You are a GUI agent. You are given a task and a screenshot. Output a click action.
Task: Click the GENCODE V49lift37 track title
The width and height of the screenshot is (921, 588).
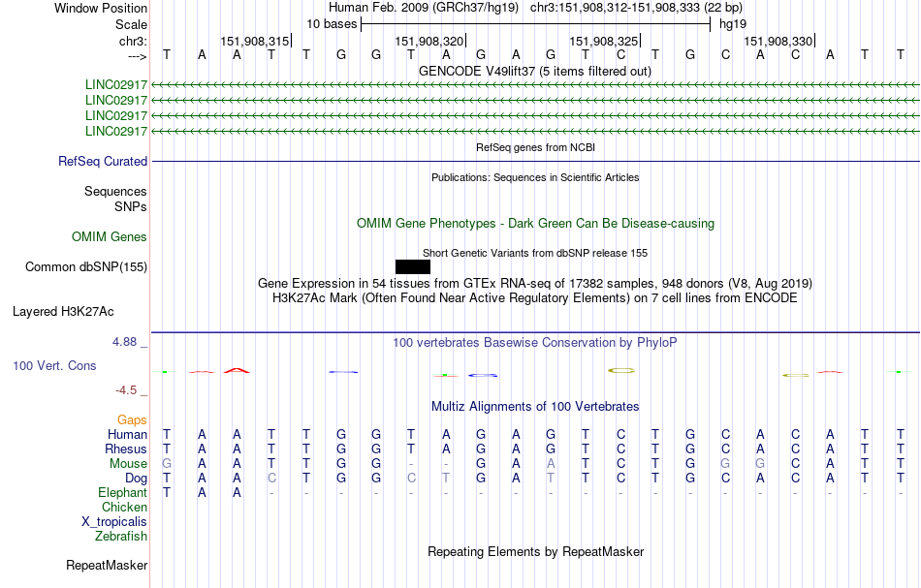coord(535,72)
